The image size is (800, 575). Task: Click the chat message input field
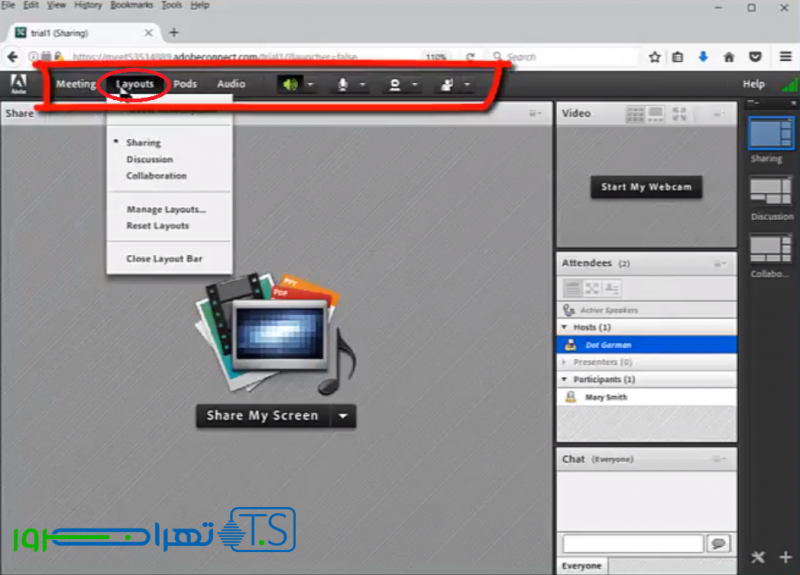[x=632, y=543]
